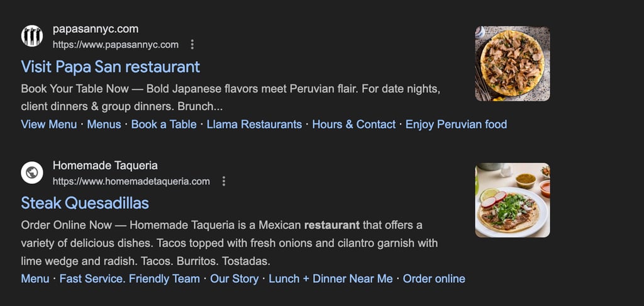The width and height of the screenshot is (644, 306).
Task: Click the Homemade Taqueria taco thumbnail
Action: pos(512,200)
